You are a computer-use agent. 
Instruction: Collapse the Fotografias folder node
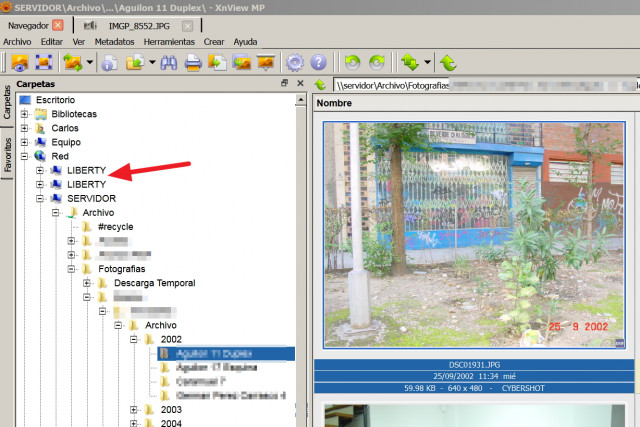(x=71, y=269)
